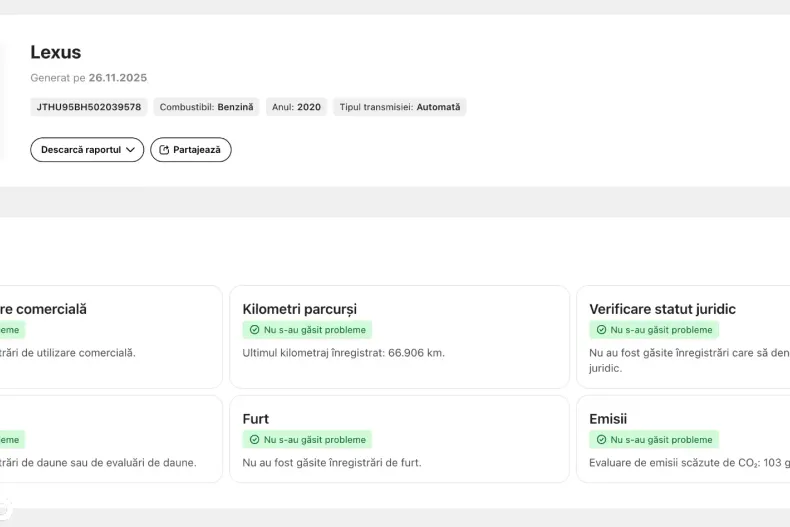Click the share icon in the Partajează button
The height and width of the screenshot is (527, 790).
tap(164, 150)
